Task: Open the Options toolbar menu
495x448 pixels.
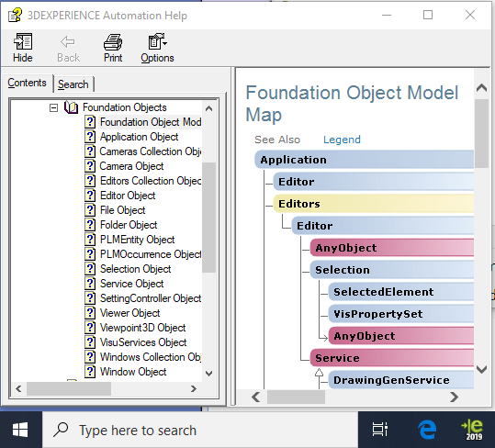Action: pos(157,48)
